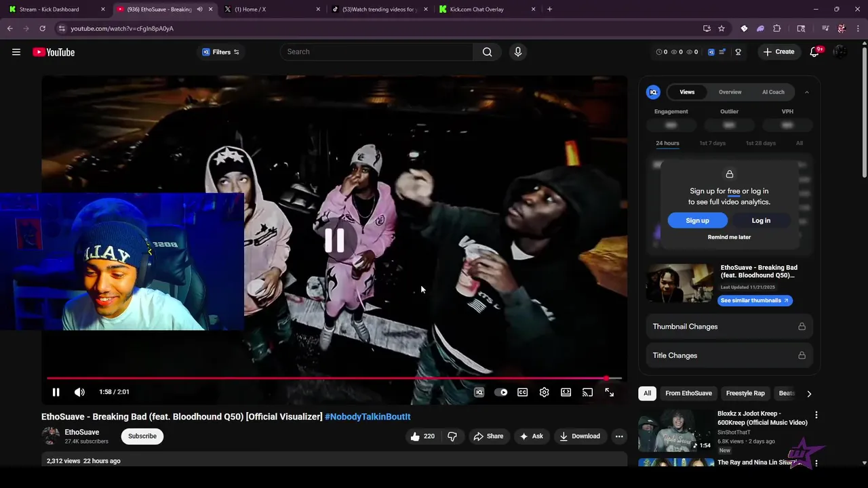This screenshot has height=488, width=868.
Task: Open EthoSuave channel avatar
Action: point(51,436)
